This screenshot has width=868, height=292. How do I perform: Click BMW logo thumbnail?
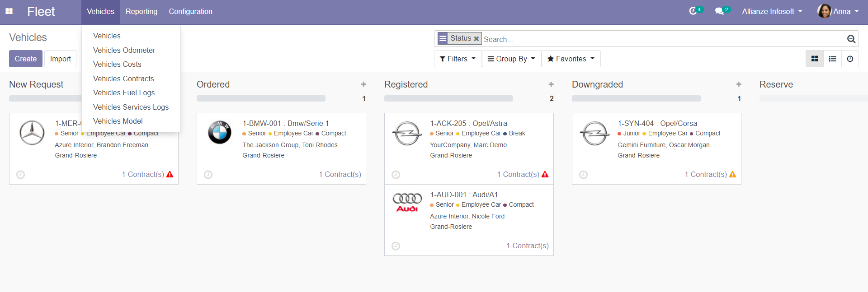pos(220,133)
